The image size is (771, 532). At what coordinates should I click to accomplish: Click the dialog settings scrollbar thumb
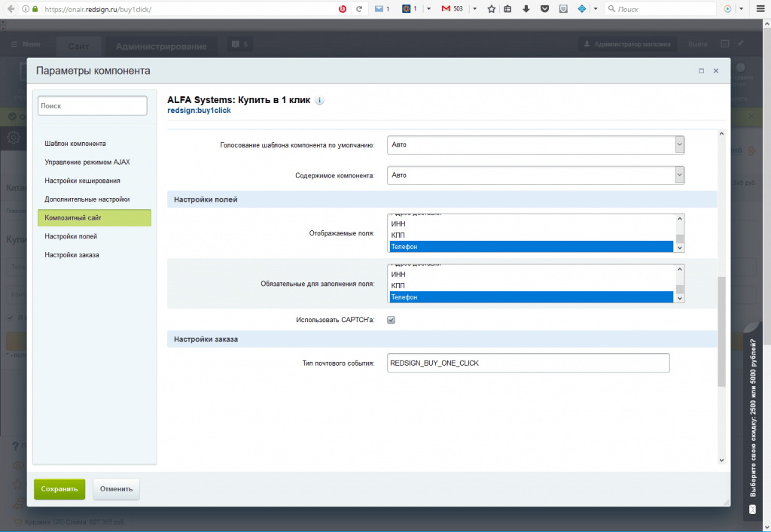click(721, 332)
